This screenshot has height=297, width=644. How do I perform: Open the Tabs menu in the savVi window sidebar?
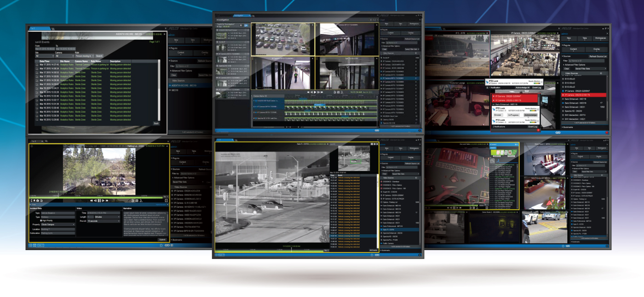[x=192, y=40]
